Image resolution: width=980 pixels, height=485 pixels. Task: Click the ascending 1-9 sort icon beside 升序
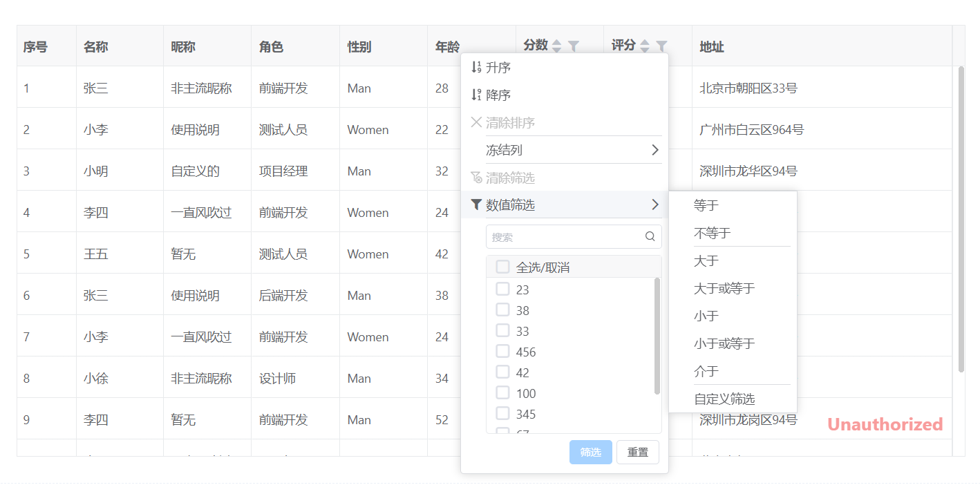click(x=476, y=68)
